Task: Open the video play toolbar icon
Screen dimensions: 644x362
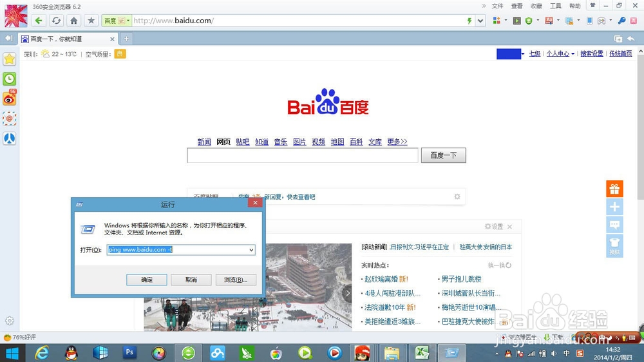Action: click(517, 21)
